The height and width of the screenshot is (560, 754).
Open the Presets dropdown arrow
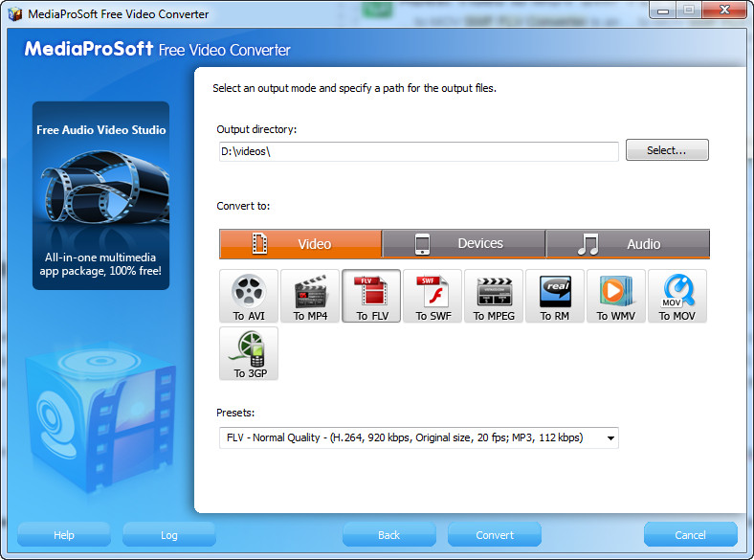(x=610, y=437)
